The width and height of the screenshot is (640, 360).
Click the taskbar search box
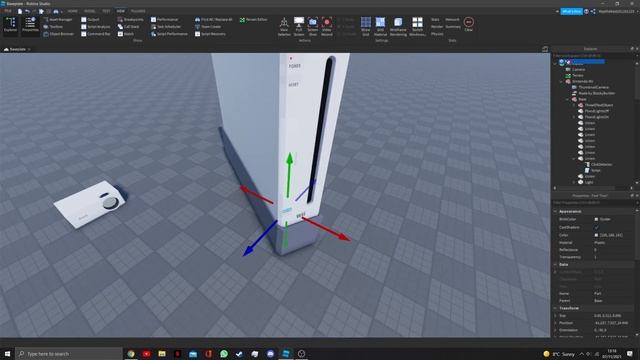click(x=69, y=353)
